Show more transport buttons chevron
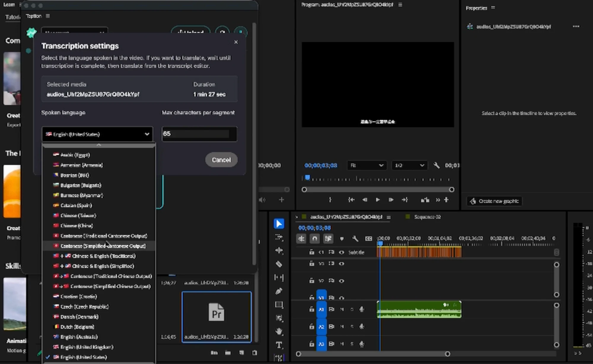Image resolution: width=593 pixels, height=364 pixels. coord(438,200)
